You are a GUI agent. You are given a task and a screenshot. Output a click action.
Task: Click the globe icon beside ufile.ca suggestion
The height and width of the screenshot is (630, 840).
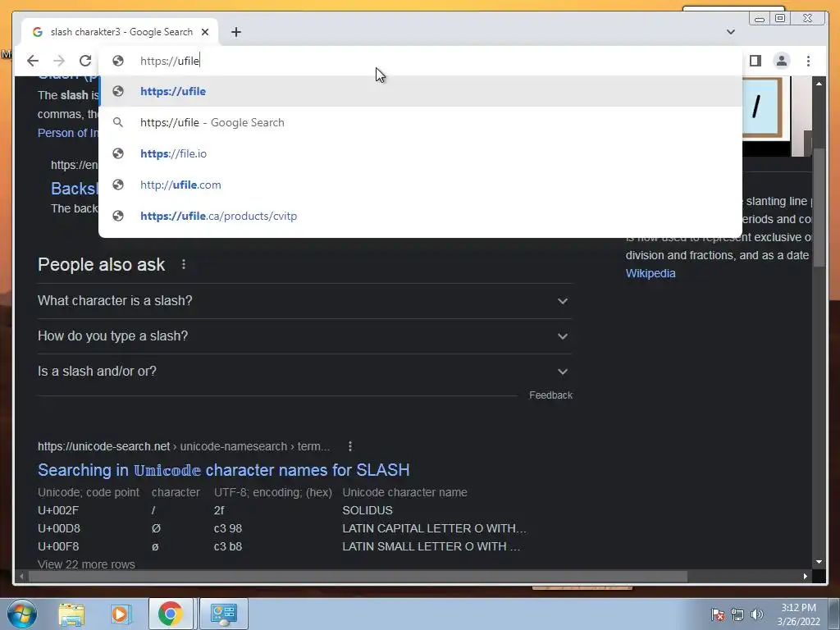point(118,216)
